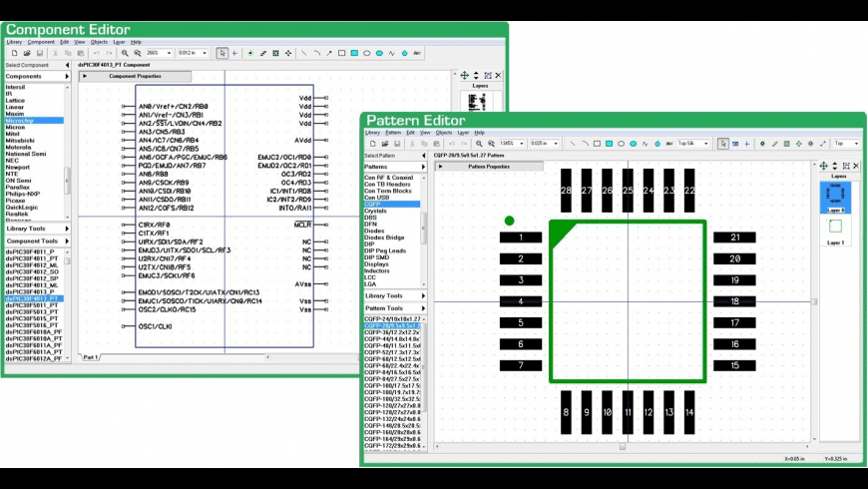Screen dimensions: 868x489
Task: Open Objects menu in Component Editor
Action: [x=99, y=42]
